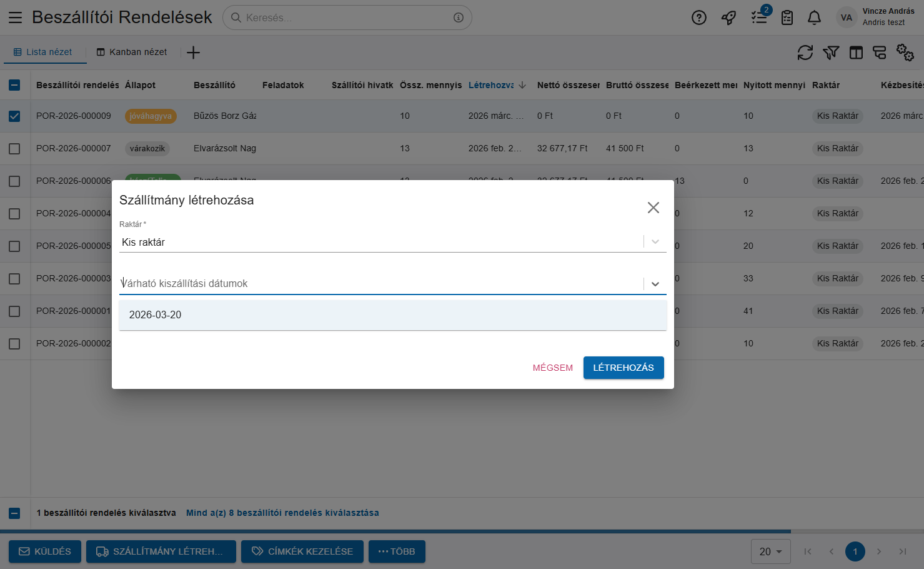The image size is (924, 569).
Task: Uncheck the POR-2026-000009 row checkbox
Action: pos(14,116)
